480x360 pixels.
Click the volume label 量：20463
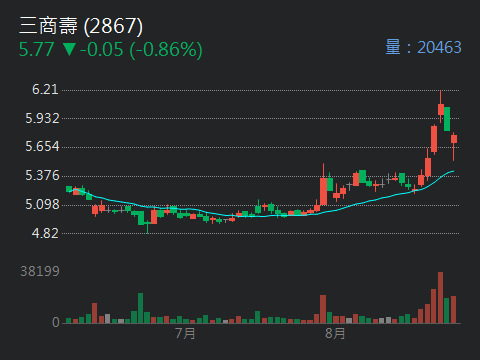[x=423, y=47]
